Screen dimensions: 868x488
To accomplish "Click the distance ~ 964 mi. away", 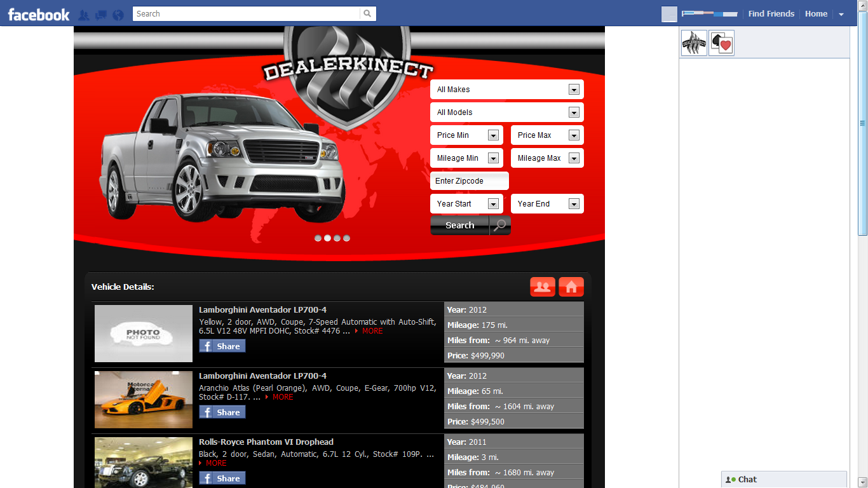I will [522, 341].
